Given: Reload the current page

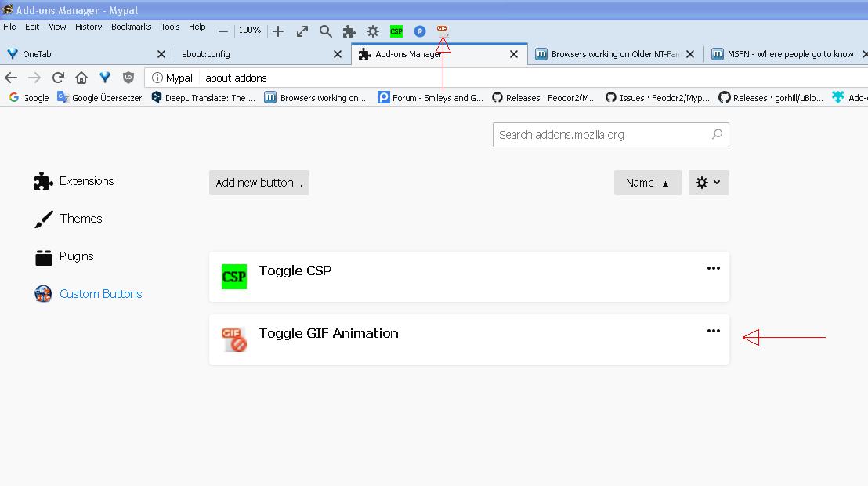Looking at the screenshot, I should (x=58, y=78).
